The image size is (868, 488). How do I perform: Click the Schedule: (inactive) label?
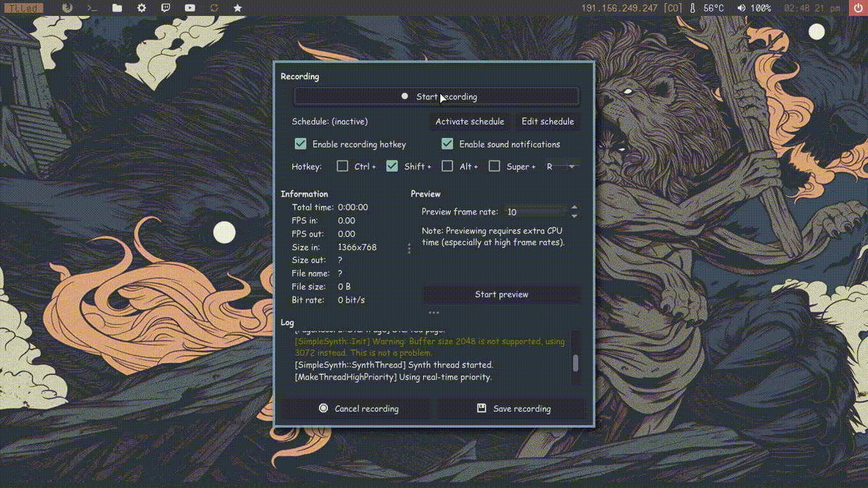pos(330,121)
